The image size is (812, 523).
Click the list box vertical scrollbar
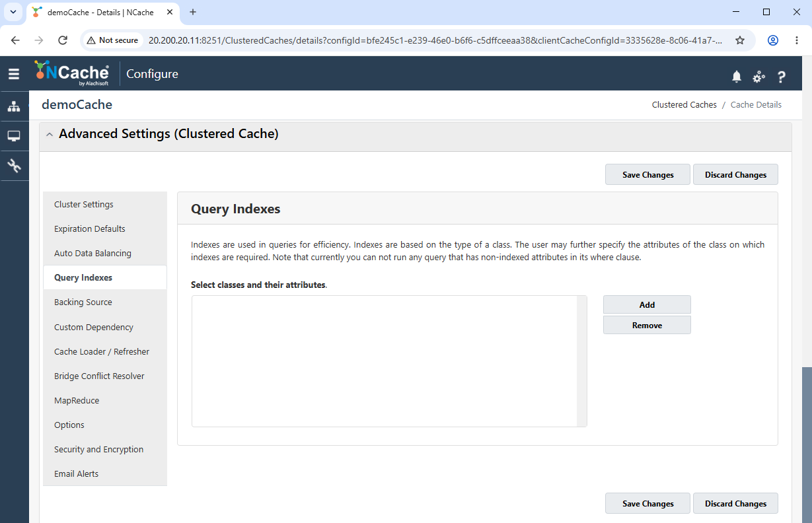pyautogui.click(x=582, y=361)
